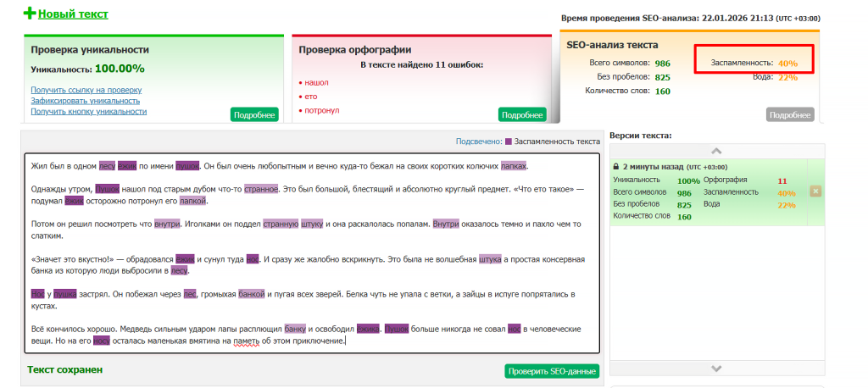This screenshot has height=388, width=868.
Task: Open the gray Подробнее in SEO-анализ panel
Action: (x=790, y=115)
